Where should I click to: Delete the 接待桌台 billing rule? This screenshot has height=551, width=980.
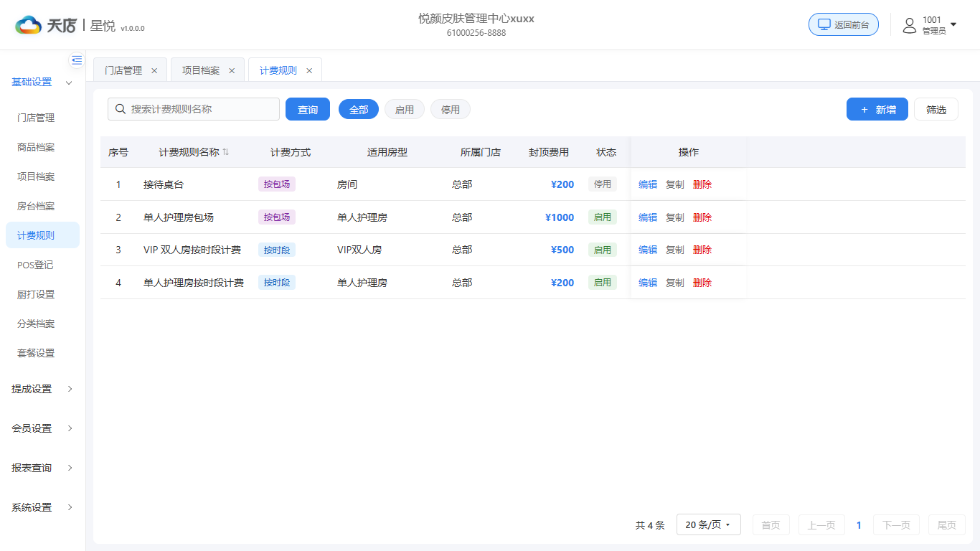click(x=702, y=184)
